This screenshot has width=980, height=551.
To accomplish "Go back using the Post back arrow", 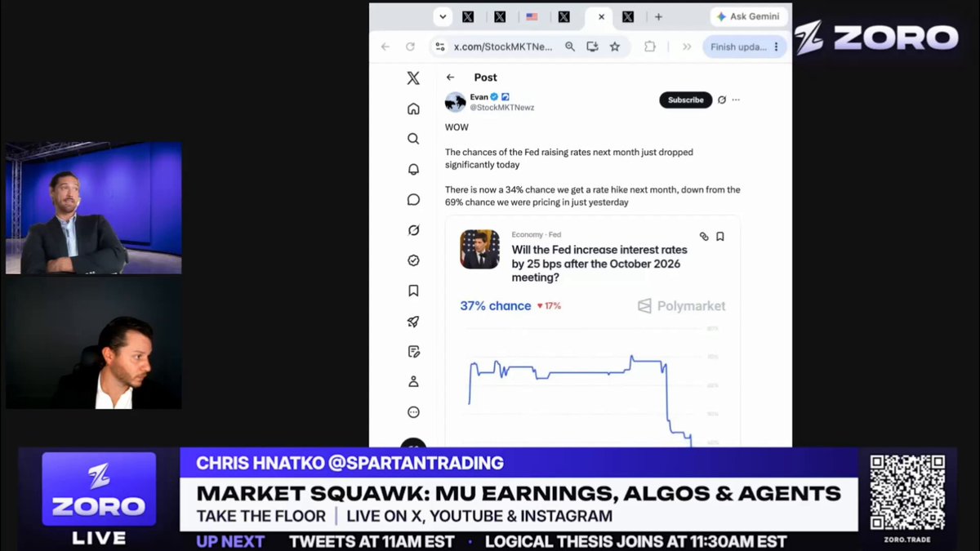I will (450, 78).
